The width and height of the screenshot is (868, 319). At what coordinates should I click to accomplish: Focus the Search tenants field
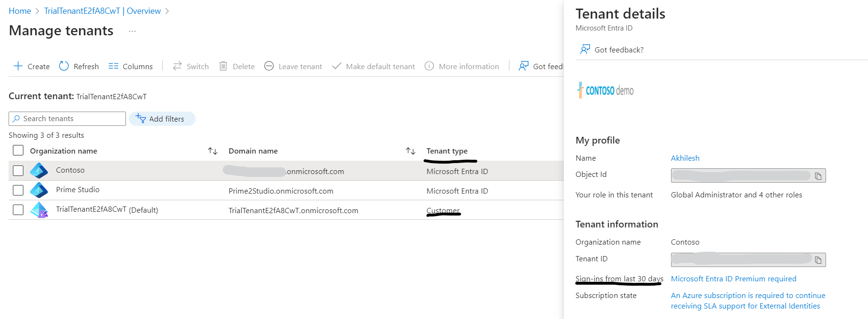coord(67,119)
